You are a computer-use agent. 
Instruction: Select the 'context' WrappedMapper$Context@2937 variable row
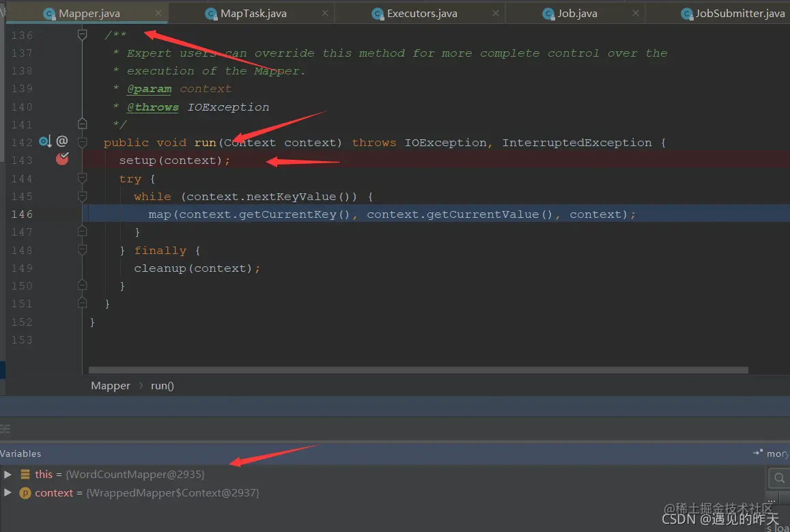click(x=383, y=492)
